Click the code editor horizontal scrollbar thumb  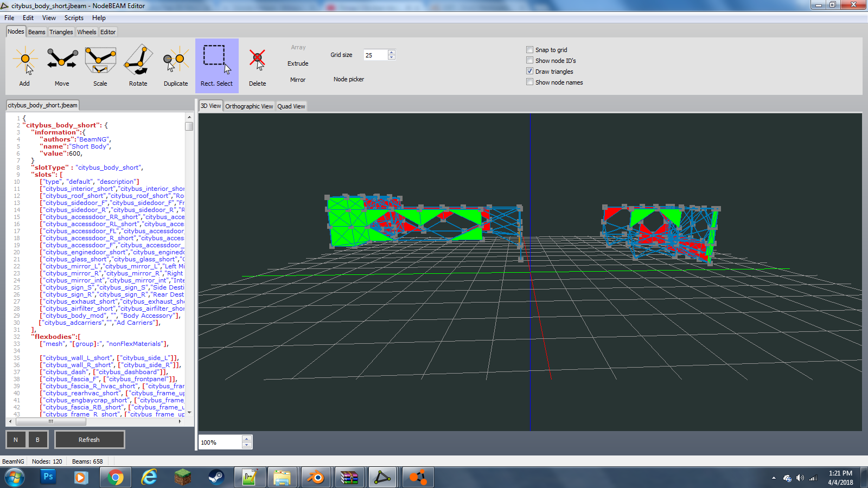coord(50,421)
